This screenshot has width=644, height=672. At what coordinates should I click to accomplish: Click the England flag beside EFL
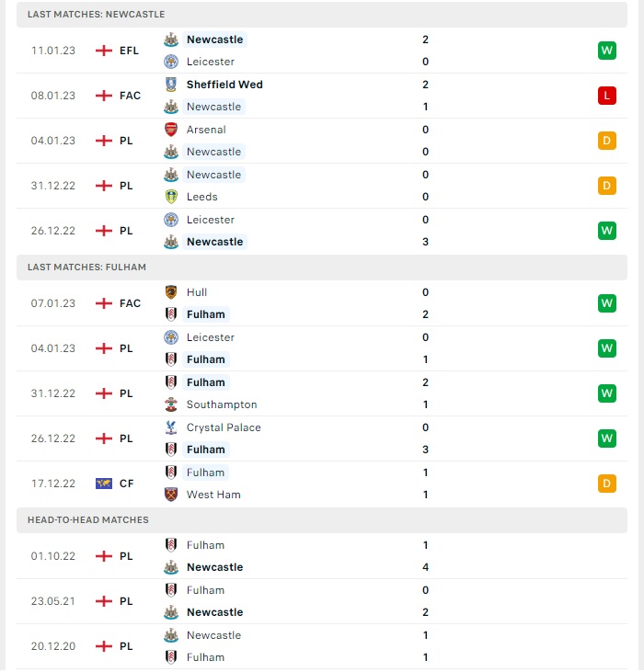pos(104,51)
